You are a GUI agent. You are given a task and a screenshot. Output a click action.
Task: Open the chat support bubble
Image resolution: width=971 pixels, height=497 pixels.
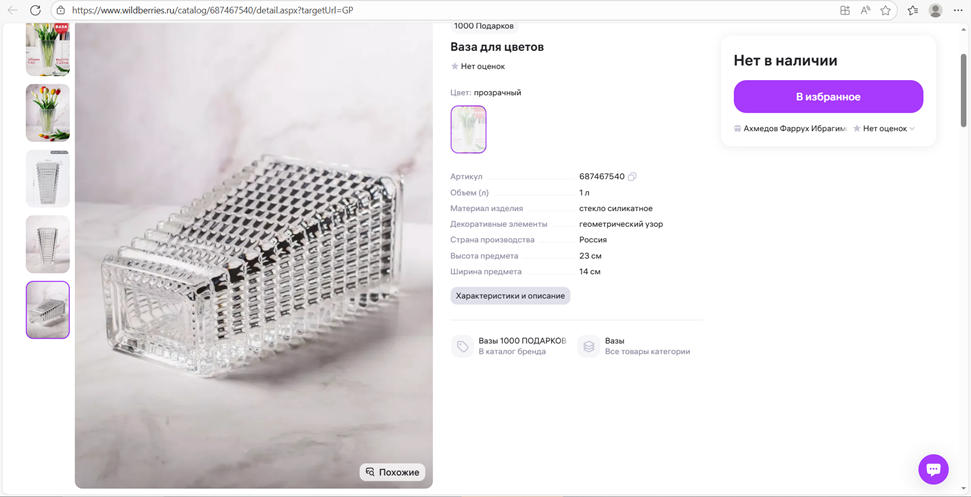coord(933,469)
